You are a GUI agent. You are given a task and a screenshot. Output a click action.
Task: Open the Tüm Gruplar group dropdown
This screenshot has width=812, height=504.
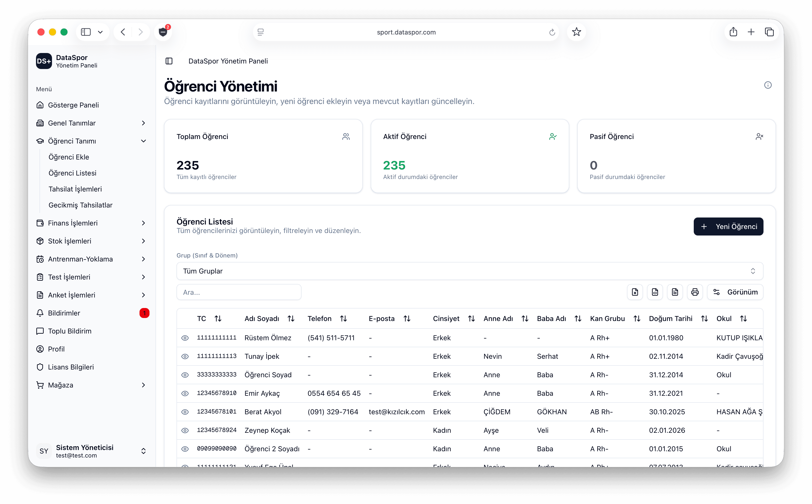pos(469,271)
